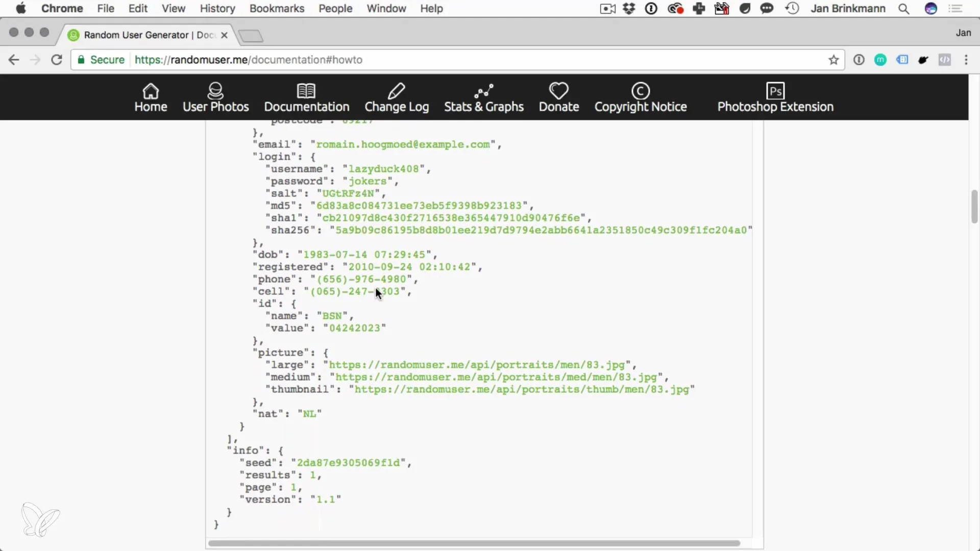Open the Documentation book icon

tap(306, 91)
